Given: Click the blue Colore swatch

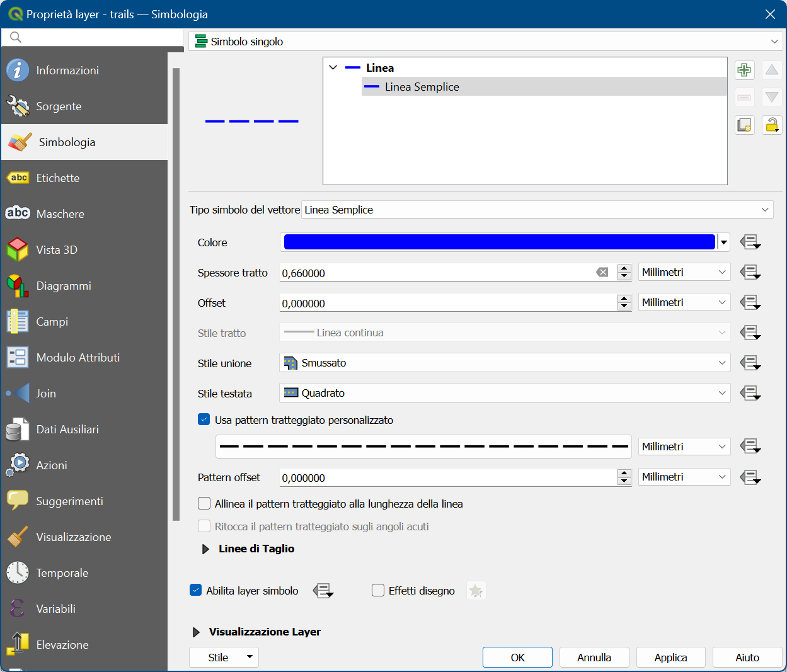Looking at the screenshot, I should (500, 242).
